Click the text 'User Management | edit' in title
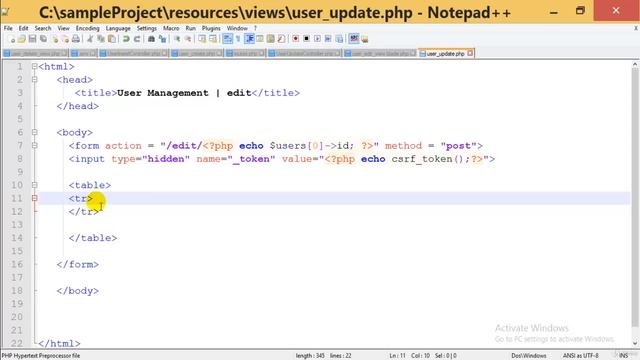This screenshot has height=360, width=640. (184, 93)
